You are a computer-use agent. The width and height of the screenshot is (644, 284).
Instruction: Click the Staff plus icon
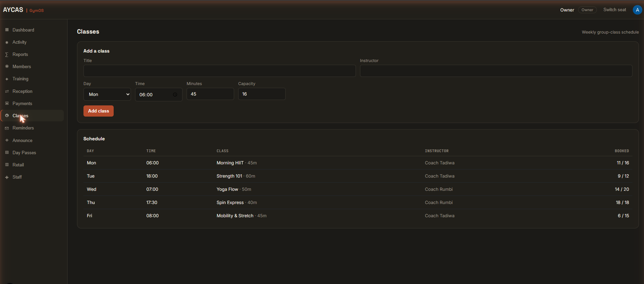(7, 177)
